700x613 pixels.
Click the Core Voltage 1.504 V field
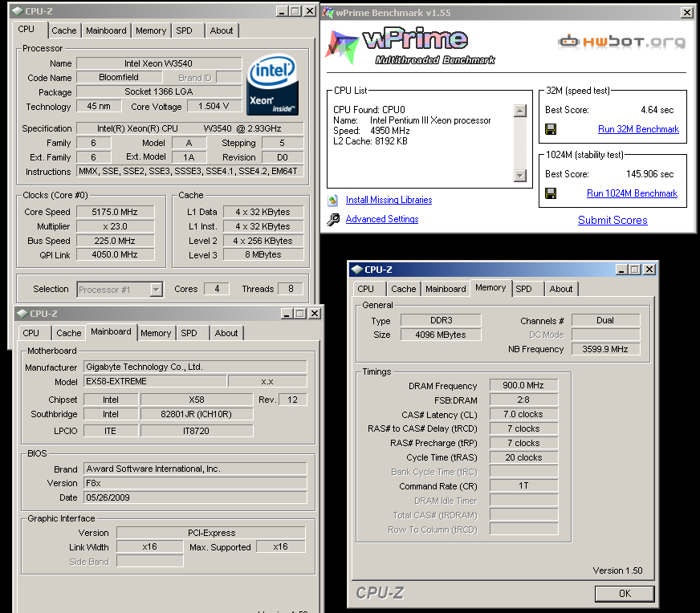pyautogui.click(x=214, y=106)
